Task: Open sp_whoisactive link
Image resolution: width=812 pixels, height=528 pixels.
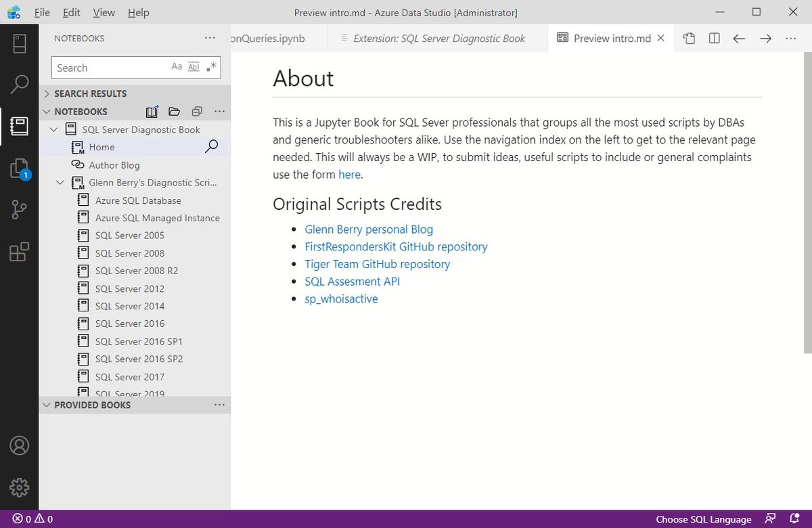Action: (341, 299)
